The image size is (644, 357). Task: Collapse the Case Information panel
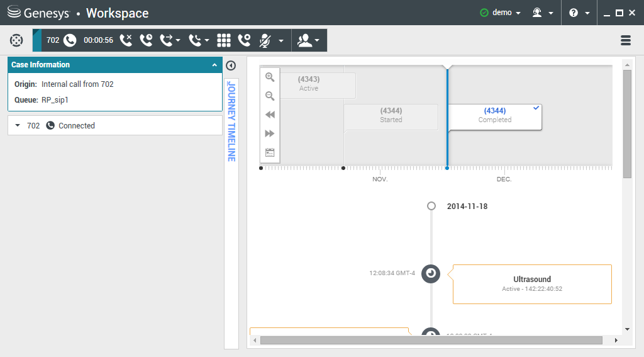tap(214, 65)
